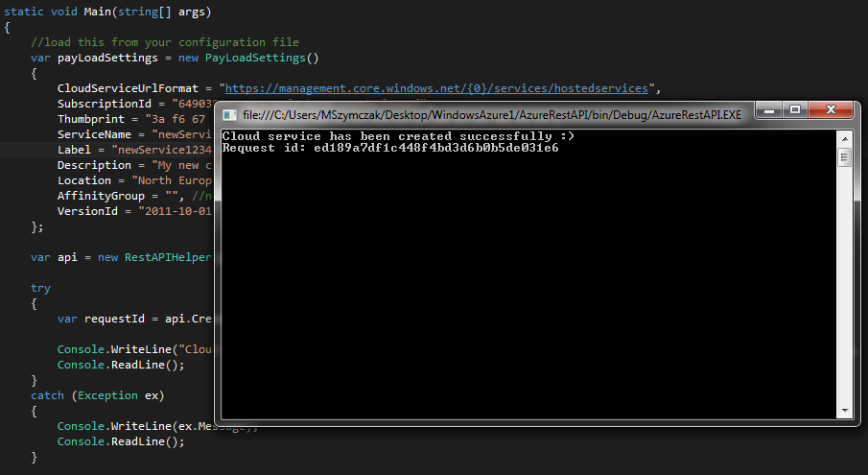Viewport: 868px width, 475px height.
Task: Click the ServiceName property in code
Action: click(x=94, y=134)
